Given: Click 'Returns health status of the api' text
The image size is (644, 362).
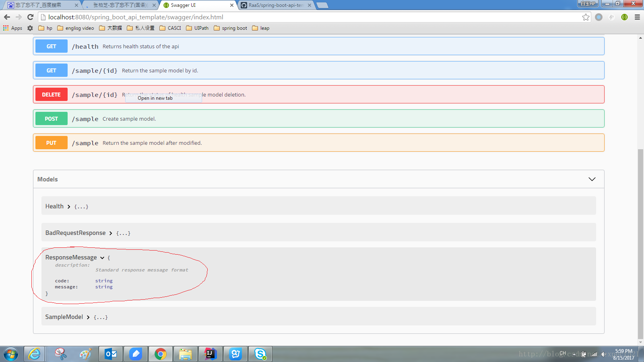Looking at the screenshot, I should (x=141, y=46).
